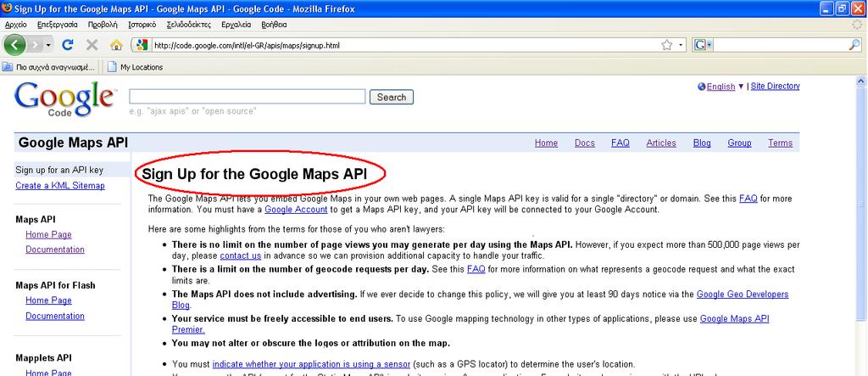This screenshot has height=376, width=868.
Task: Click the Google Code logo
Action: click(x=65, y=100)
